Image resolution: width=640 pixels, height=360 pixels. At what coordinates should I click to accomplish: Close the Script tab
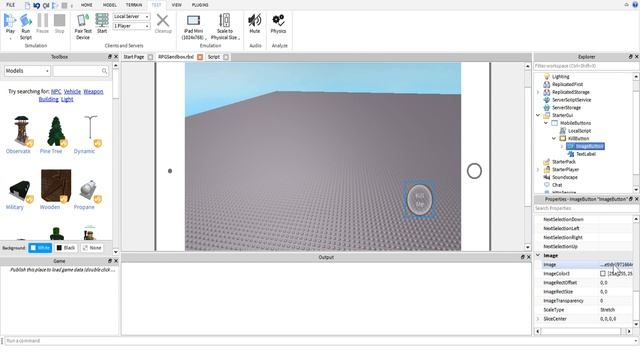(x=226, y=57)
